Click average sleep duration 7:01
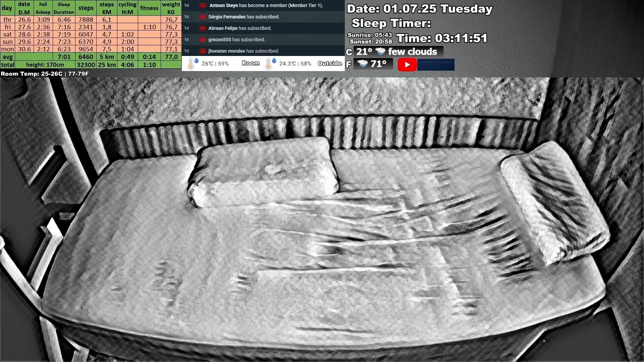644x362 pixels. 64,57
